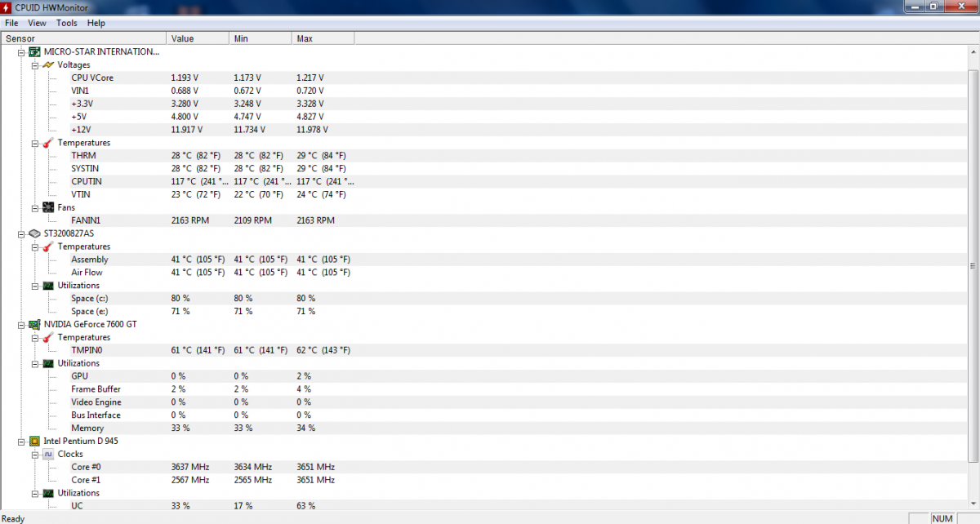Collapse the Intel Pentium D 945 node
The height and width of the screenshot is (524, 980).
(21, 441)
